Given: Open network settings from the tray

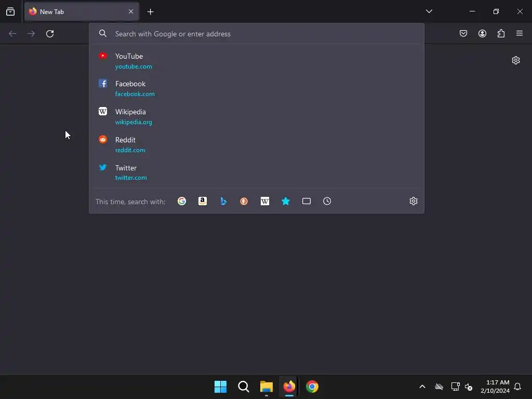Looking at the screenshot, I should [455, 387].
